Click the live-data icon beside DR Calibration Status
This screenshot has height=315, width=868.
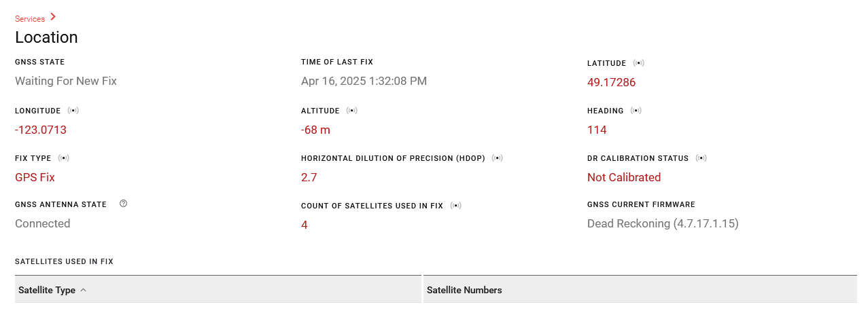[701, 158]
